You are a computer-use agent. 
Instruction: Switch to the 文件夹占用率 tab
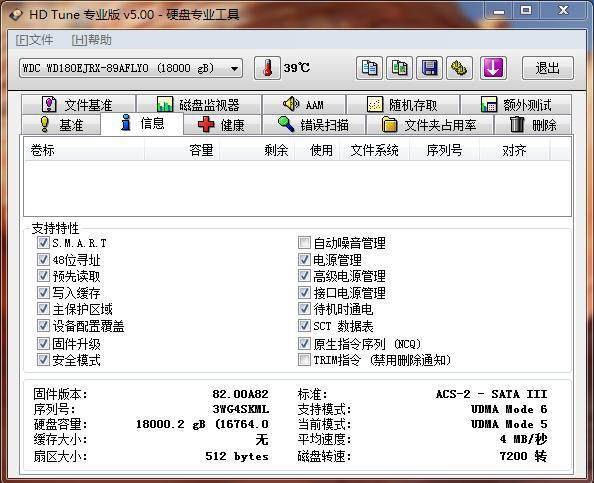tap(430, 124)
